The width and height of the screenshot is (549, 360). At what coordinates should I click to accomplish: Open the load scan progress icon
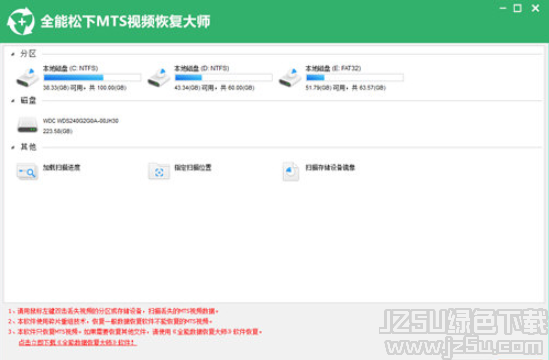tap(27, 171)
